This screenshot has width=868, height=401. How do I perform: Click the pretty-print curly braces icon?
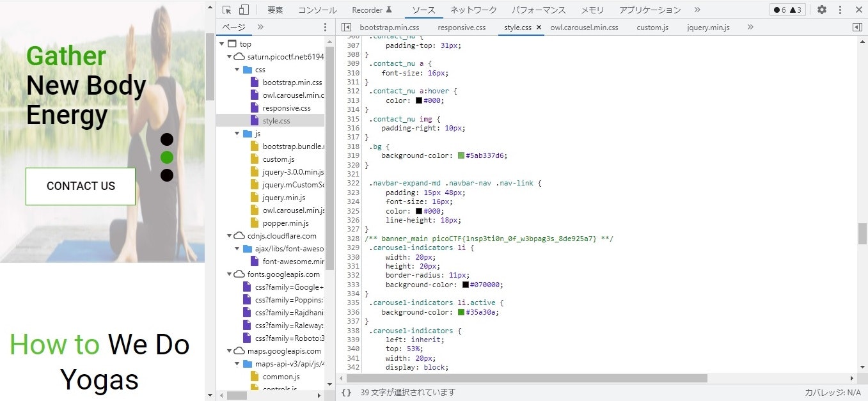346,392
